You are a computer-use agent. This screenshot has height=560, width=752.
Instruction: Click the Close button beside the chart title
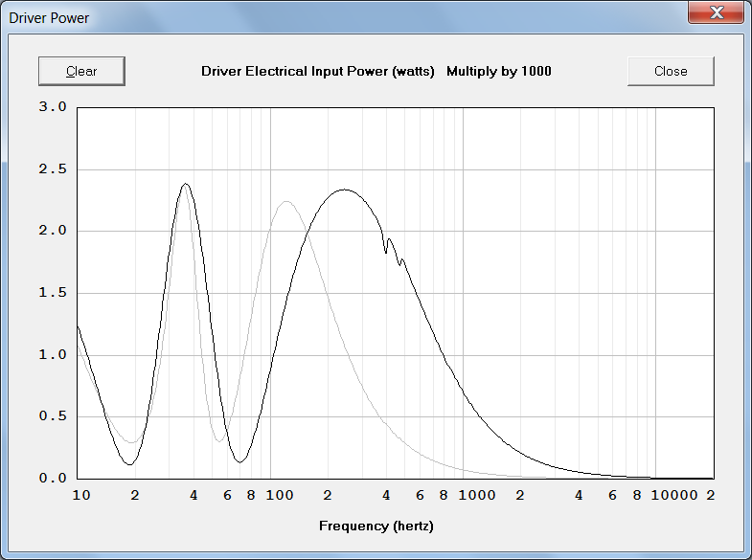pyautogui.click(x=671, y=72)
